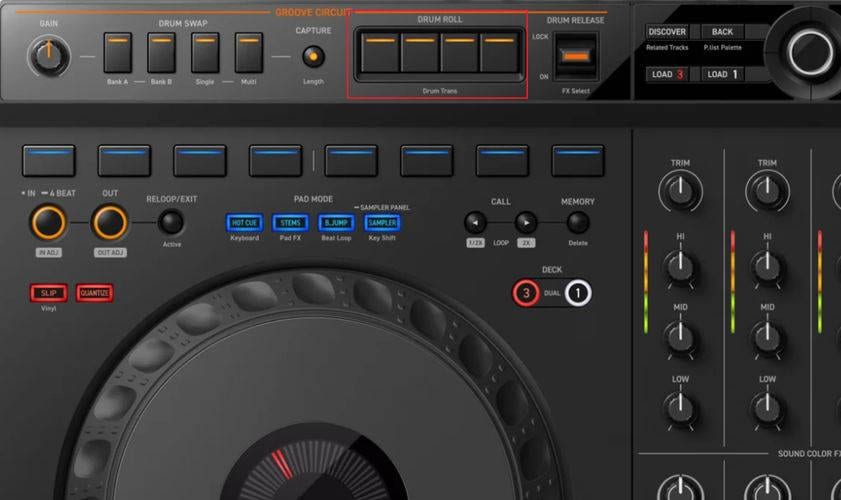
Task: Toggle SLIP mode on
Action: point(48,293)
